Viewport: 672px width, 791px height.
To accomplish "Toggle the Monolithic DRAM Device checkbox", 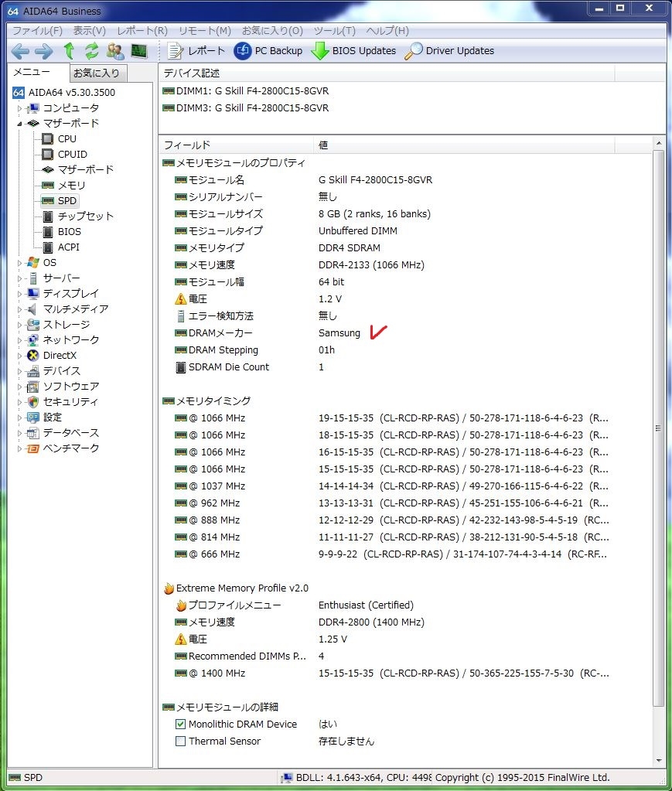I will [x=180, y=725].
